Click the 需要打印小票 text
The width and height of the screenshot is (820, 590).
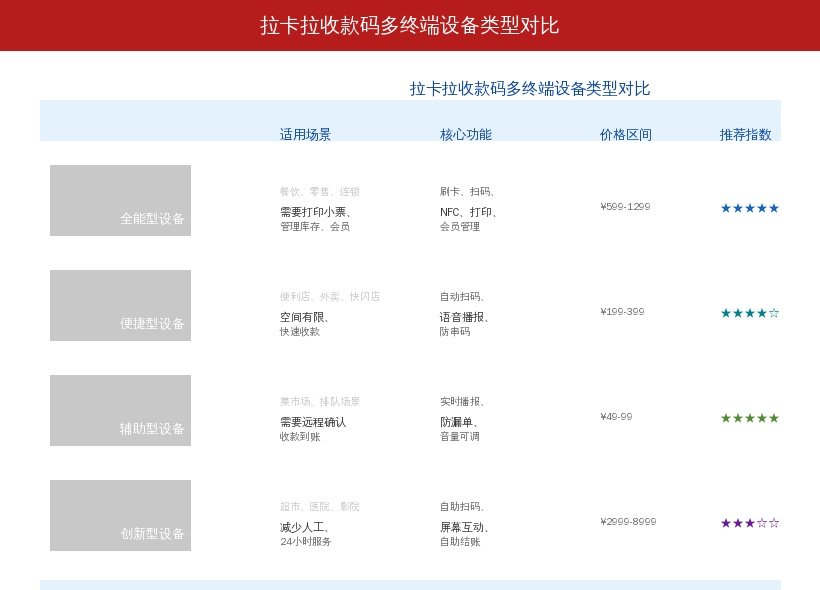(315, 212)
